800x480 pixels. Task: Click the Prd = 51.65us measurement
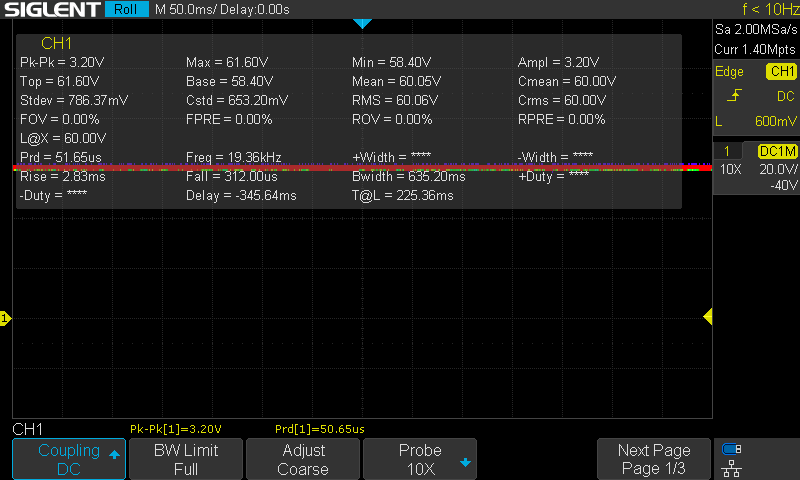61,157
